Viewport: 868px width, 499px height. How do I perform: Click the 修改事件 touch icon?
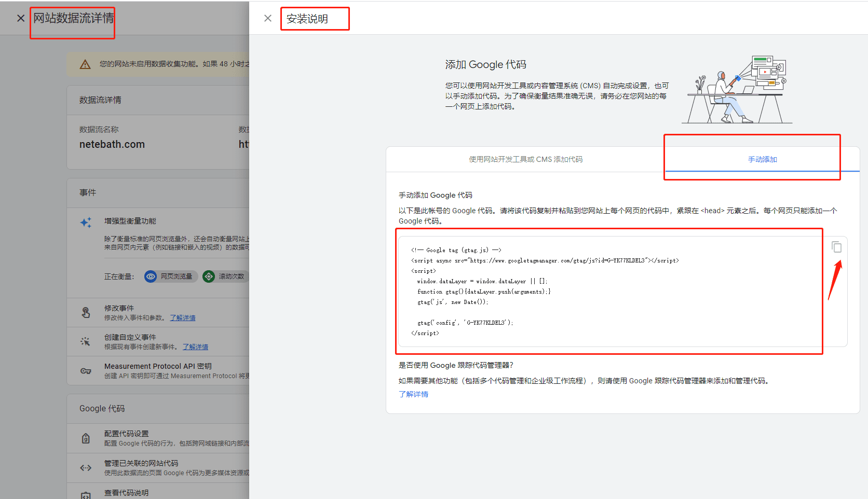(x=86, y=312)
